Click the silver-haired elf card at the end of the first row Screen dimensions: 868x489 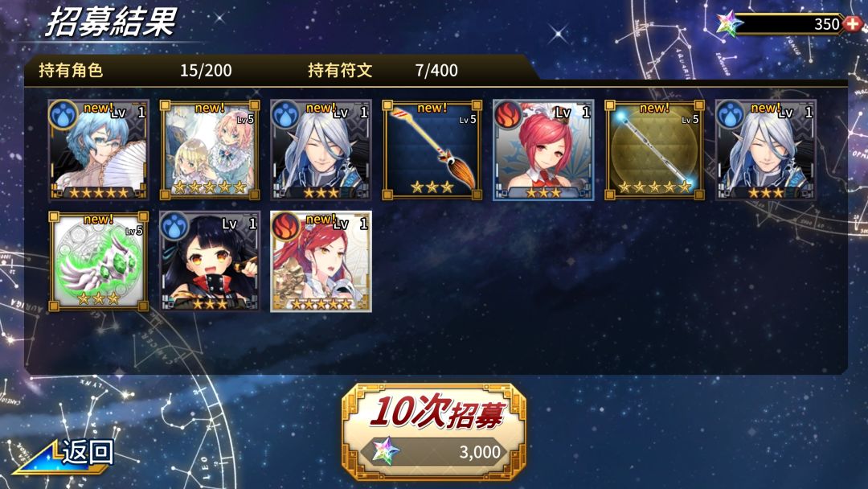click(x=766, y=150)
